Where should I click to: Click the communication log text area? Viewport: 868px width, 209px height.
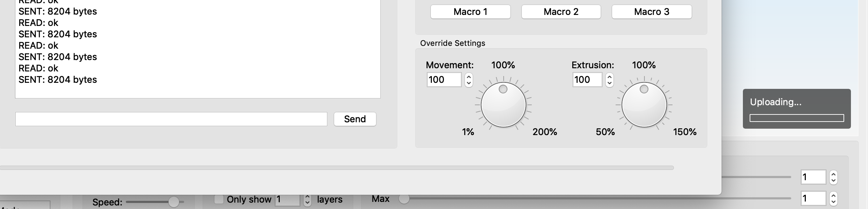coord(198,49)
